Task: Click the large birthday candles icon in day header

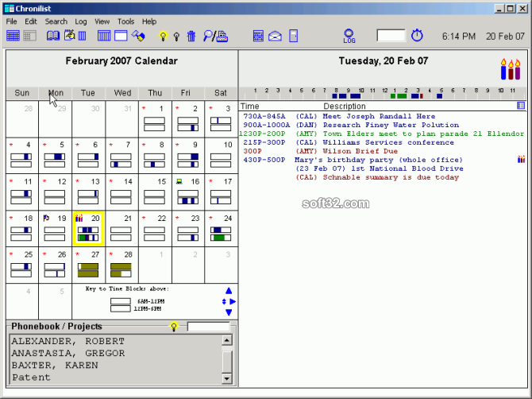Action: click(511, 69)
